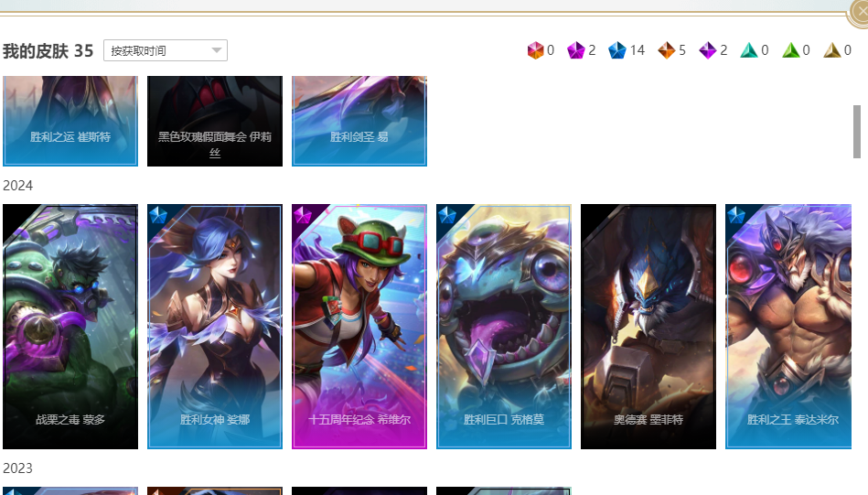Open the 胜利女神 娑娜 skin card
Image resolution: width=868 pixels, height=495 pixels.
pyautogui.click(x=215, y=327)
